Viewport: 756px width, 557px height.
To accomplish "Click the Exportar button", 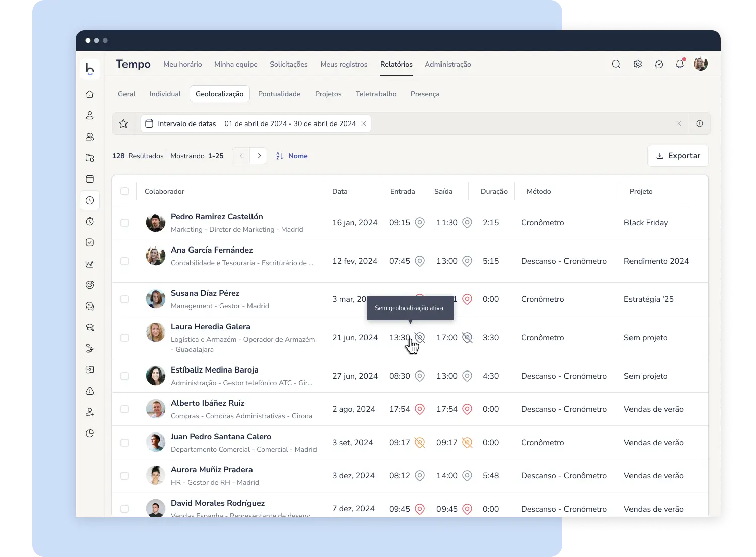I will pyautogui.click(x=678, y=156).
